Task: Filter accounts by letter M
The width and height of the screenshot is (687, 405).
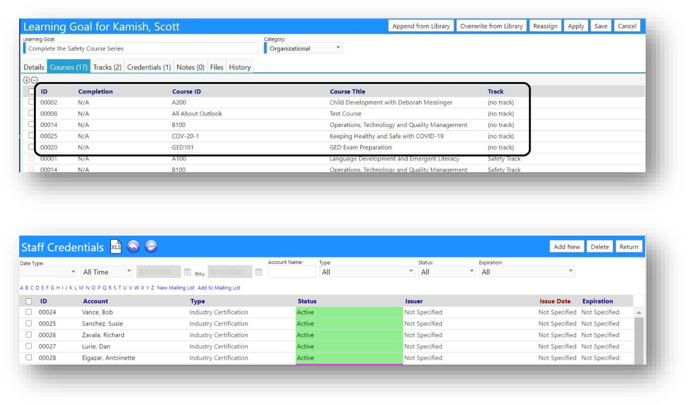Action: click(x=81, y=288)
